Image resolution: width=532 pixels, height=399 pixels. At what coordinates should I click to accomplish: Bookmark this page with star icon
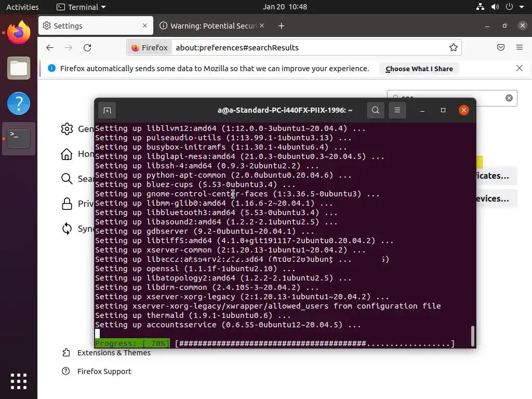click(x=453, y=47)
